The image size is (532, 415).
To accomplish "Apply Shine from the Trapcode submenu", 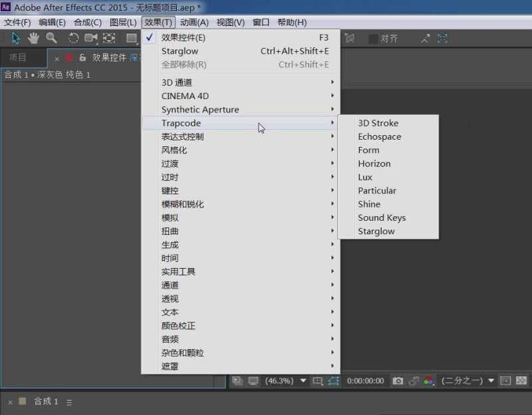I will (371, 204).
